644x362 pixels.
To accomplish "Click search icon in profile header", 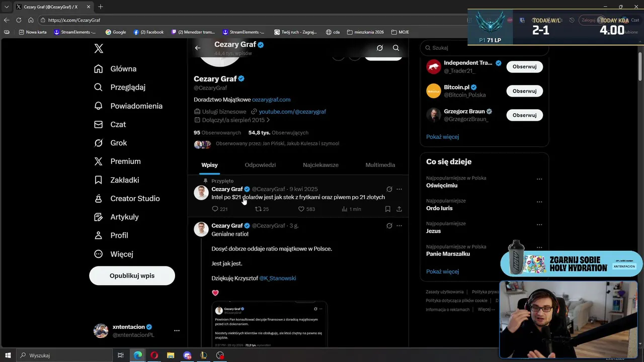I will [x=396, y=48].
